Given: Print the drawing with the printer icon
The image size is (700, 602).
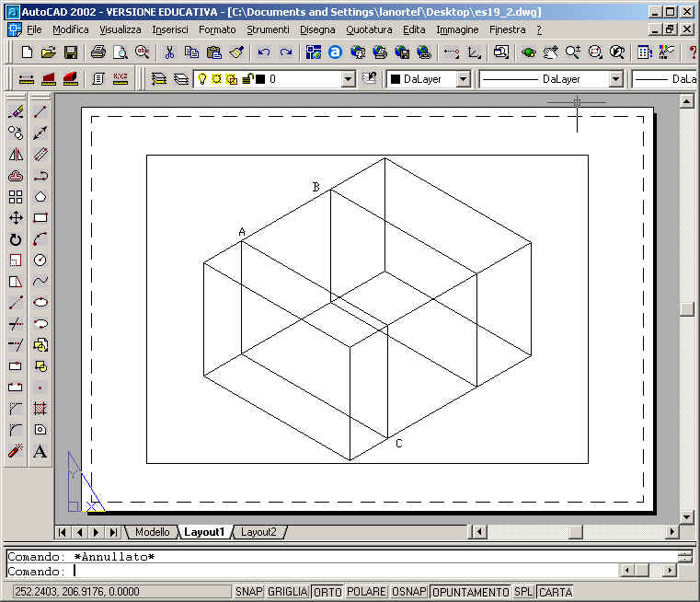Looking at the screenshot, I should pos(98,52).
